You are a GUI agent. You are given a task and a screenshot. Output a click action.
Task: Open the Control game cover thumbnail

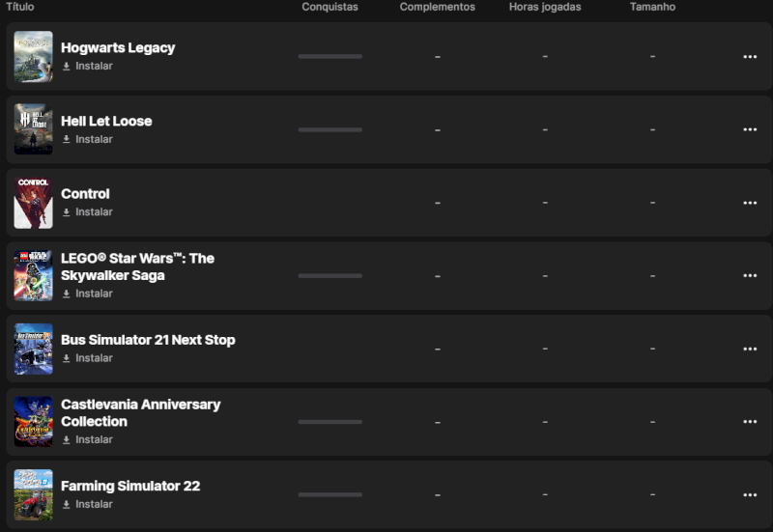[x=34, y=203]
